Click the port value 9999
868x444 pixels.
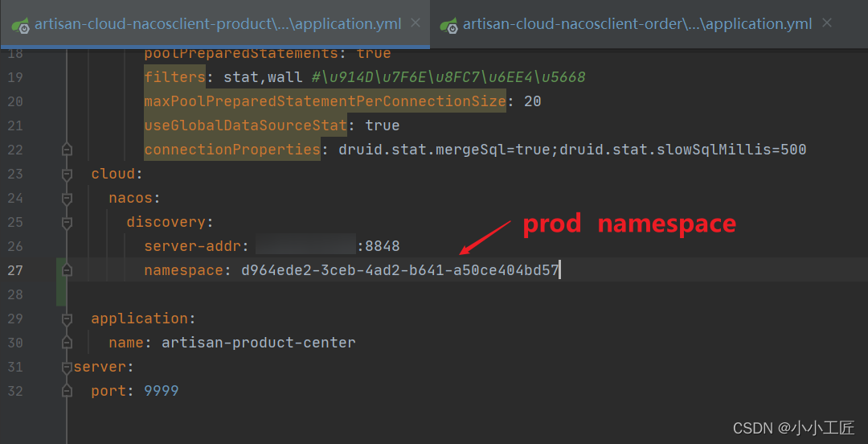point(161,392)
